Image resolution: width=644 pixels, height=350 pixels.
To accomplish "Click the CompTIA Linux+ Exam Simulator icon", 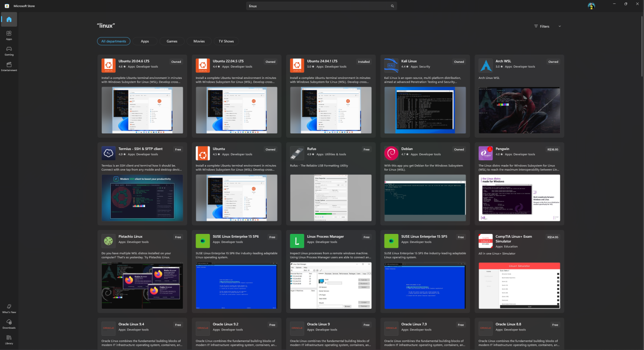I will pos(486,241).
